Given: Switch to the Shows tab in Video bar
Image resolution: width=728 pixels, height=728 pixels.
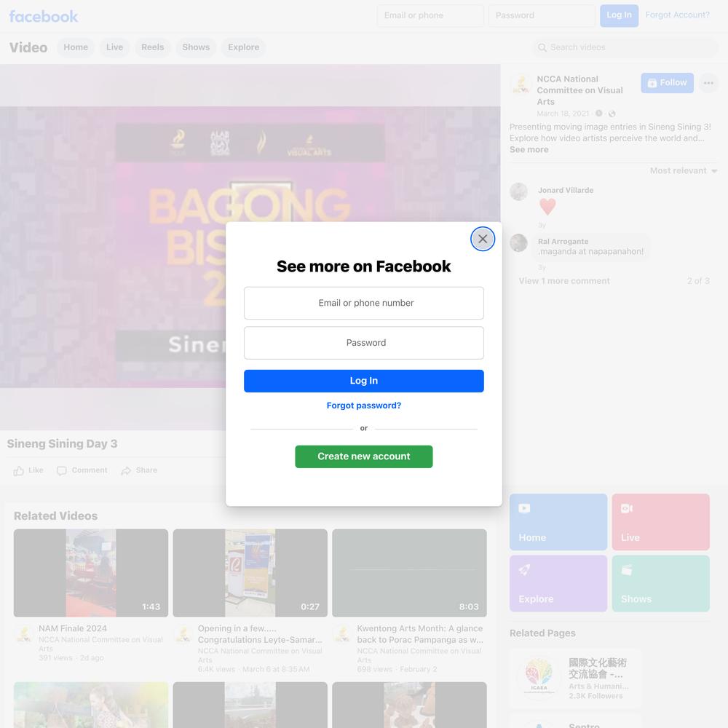Looking at the screenshot, I should click(x=196, y=47).
